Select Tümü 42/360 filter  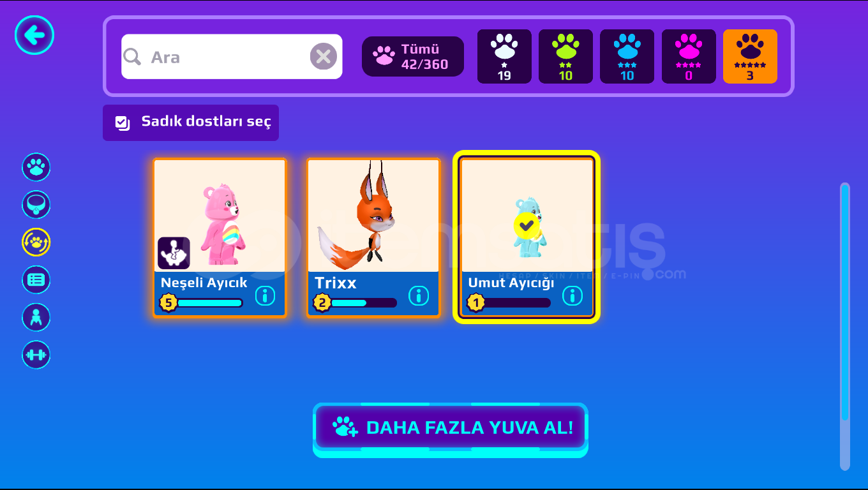[413, 57]
